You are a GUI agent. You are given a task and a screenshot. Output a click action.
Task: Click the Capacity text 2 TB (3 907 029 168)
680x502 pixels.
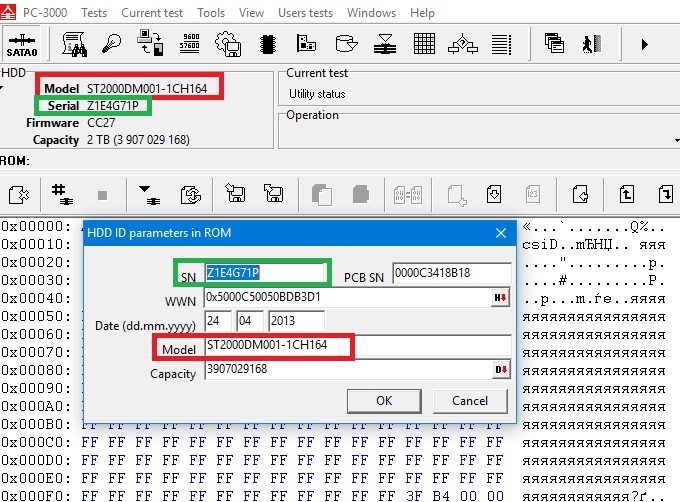(138, 140)
